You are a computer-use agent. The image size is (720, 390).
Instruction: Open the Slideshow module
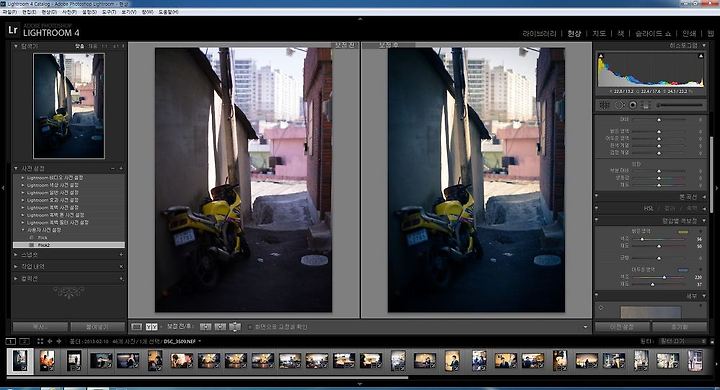(x=653, y=34)
